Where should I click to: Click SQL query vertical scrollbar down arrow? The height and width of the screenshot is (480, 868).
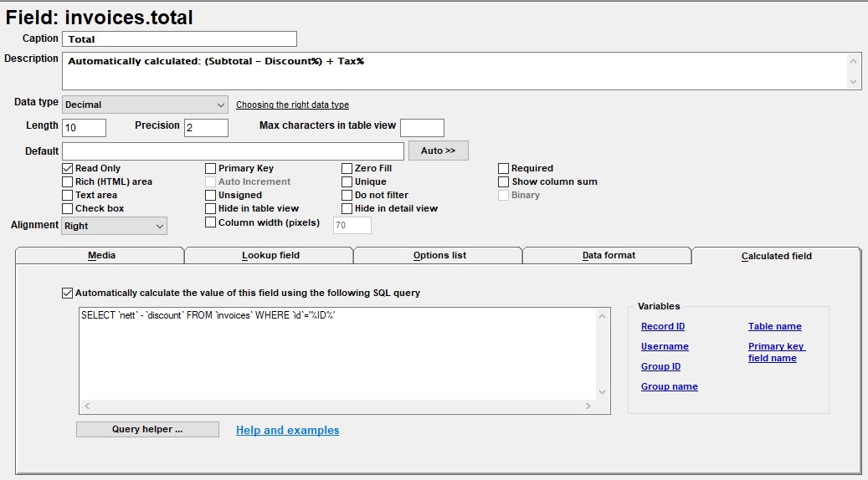(x=603, y=392)
